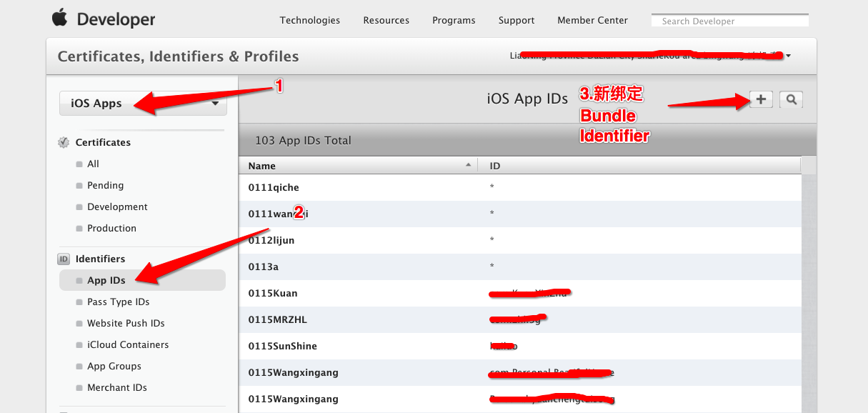868x413 pixels.
Task: Select the 0115MRZHL app row
Action: (x=519, y=319)
